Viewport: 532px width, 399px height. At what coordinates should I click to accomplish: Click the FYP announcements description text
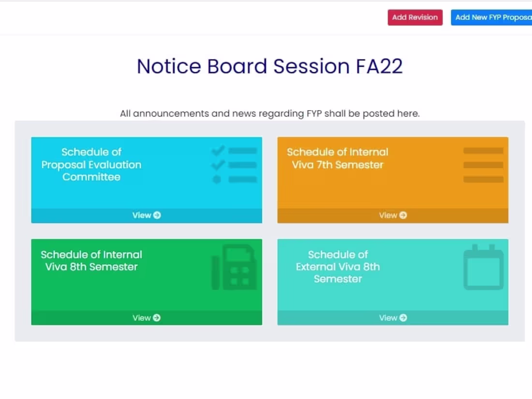[269, 114]
